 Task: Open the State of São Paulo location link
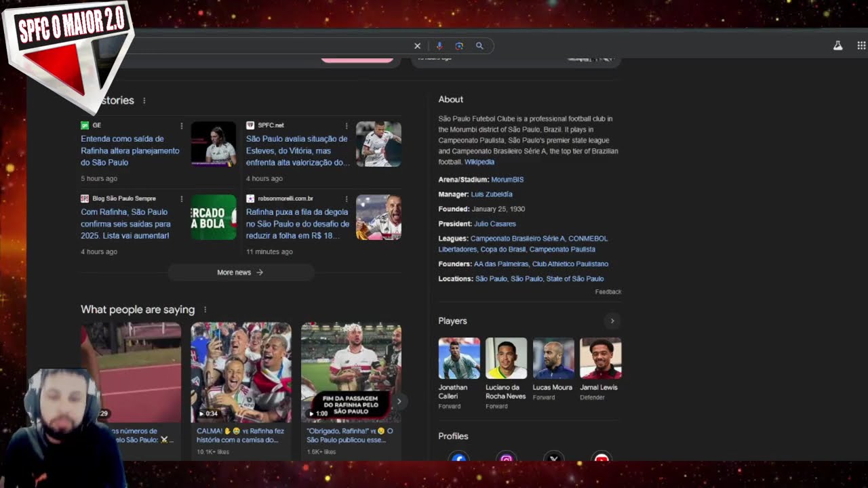575,279
